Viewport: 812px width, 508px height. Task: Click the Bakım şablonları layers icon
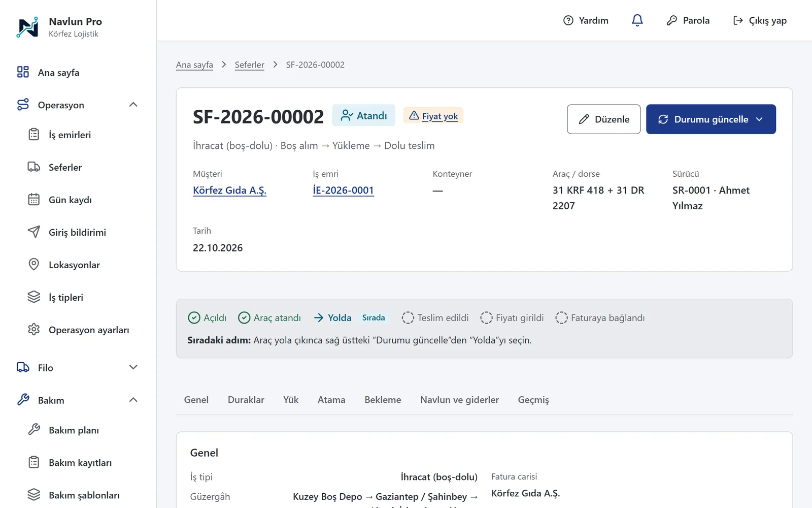pyautogui.click(x=34, y=495)
